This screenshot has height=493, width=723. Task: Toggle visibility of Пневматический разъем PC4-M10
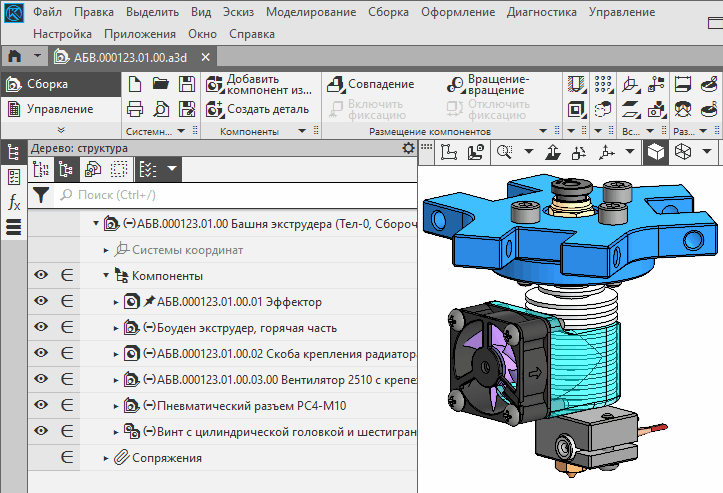(41, 405)
